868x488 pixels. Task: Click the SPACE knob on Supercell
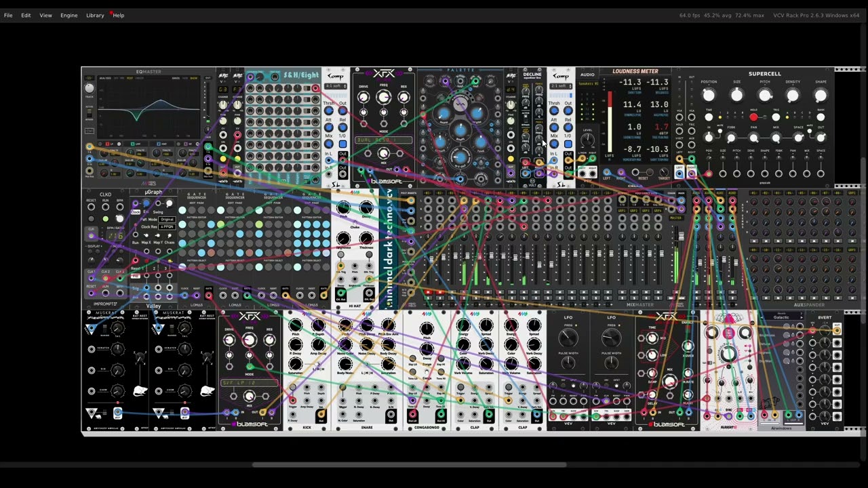(x=798, y=138)
